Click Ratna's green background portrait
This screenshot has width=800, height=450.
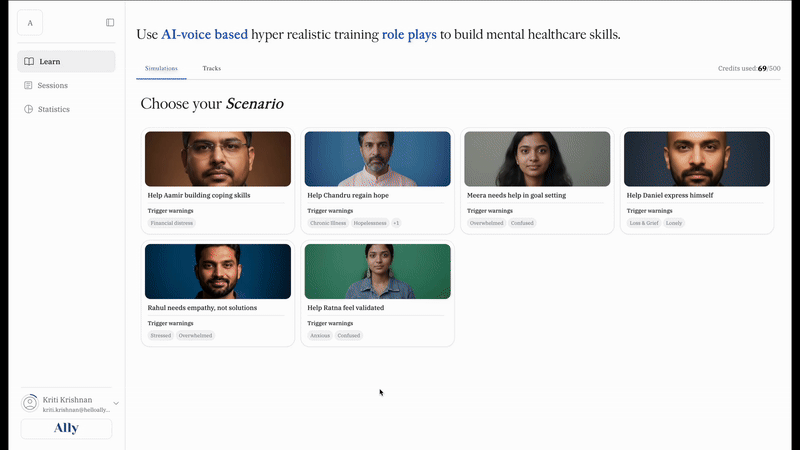pos(378,271)
